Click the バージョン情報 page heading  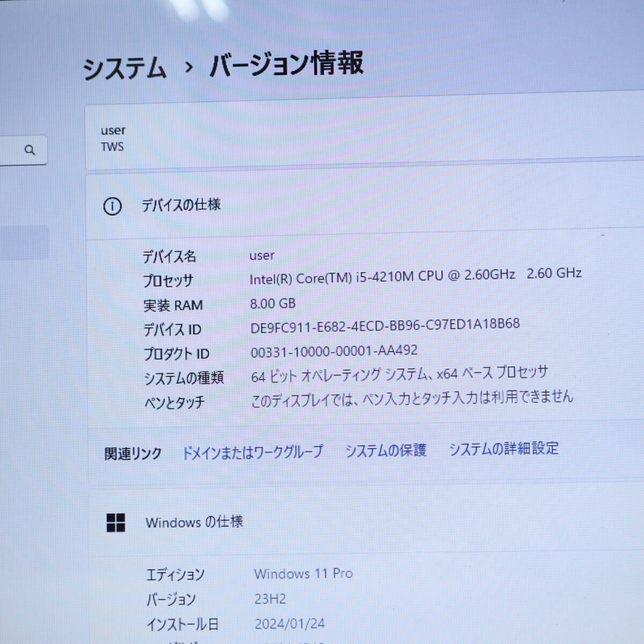click(287, 64)
